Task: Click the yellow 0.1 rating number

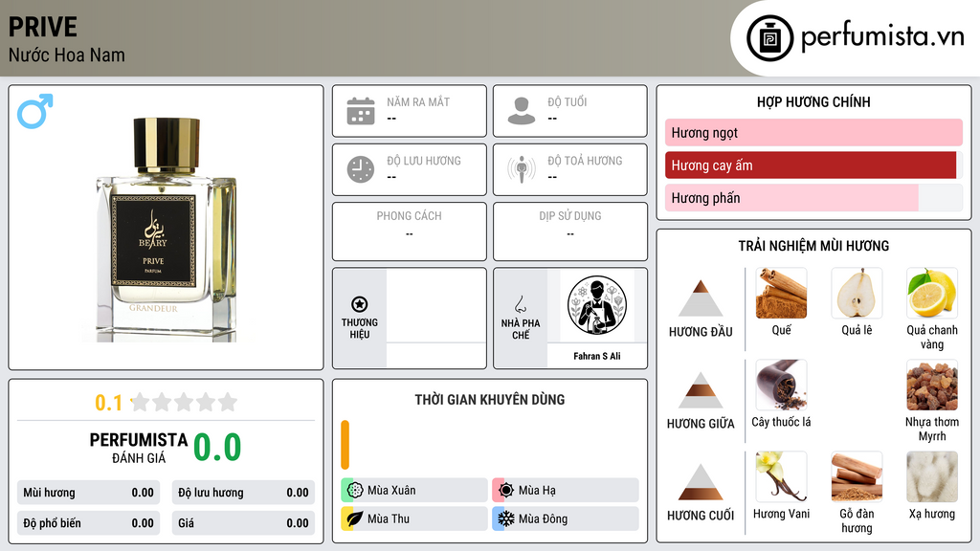Action: tap(109, 403)
